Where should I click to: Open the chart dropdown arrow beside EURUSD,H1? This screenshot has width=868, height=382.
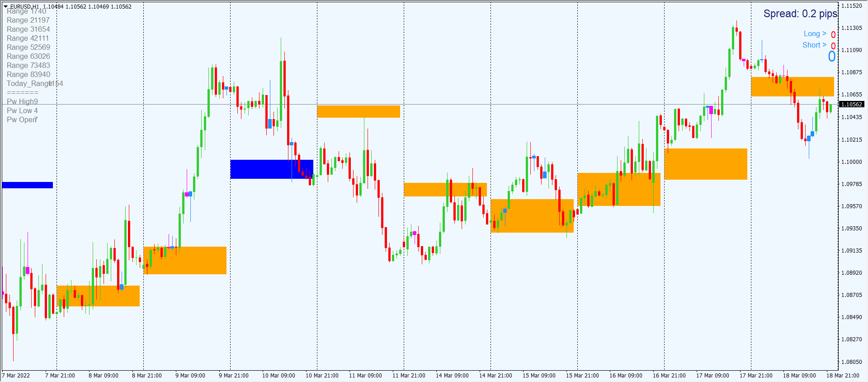6,7
